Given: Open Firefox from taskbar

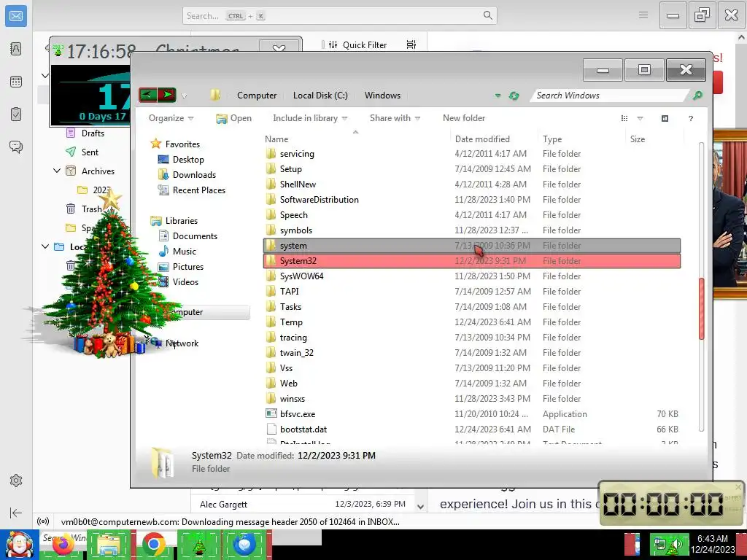Looking at the screenshot, I should pos(63,545).
